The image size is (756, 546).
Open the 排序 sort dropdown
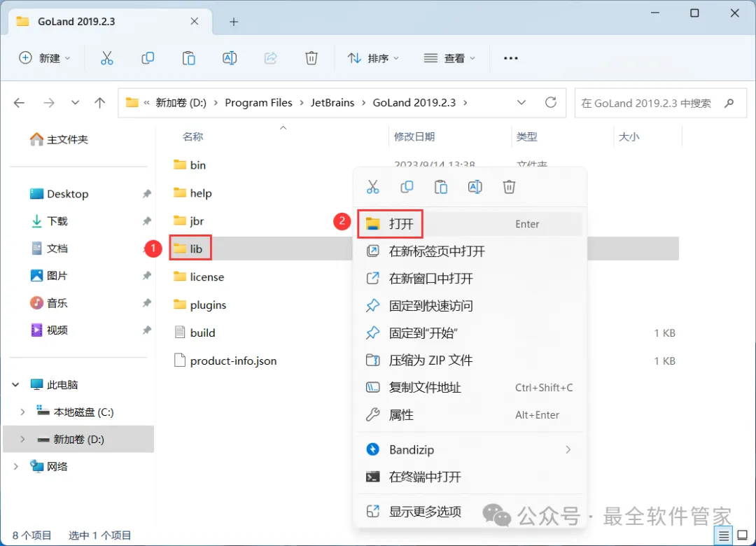coord(374,58)
